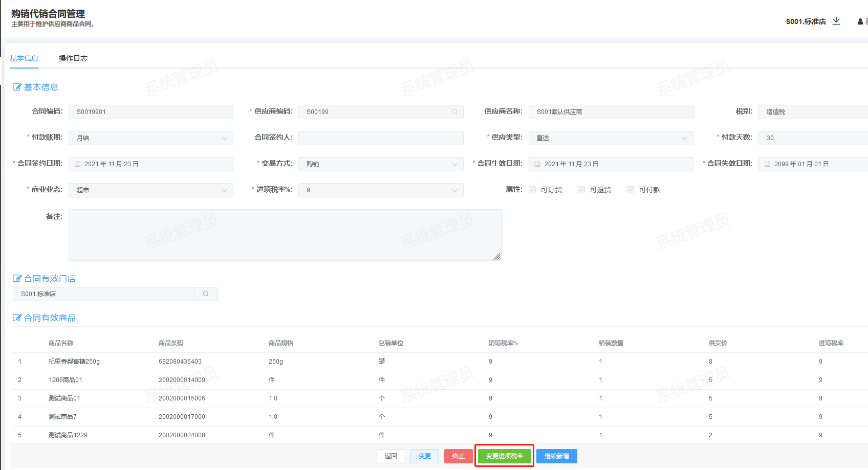Click calendar icon in 合同签约日期 field
The width and height of the screenshot is (868, 470).
pyautogui.click(x=78, y=164)
